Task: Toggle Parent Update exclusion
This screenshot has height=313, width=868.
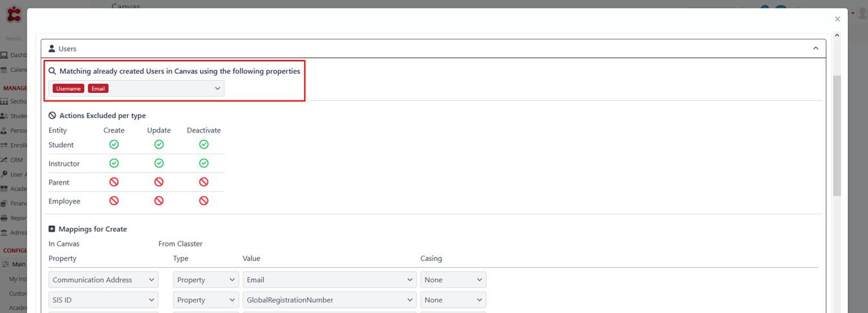Action: pos(159,182)
